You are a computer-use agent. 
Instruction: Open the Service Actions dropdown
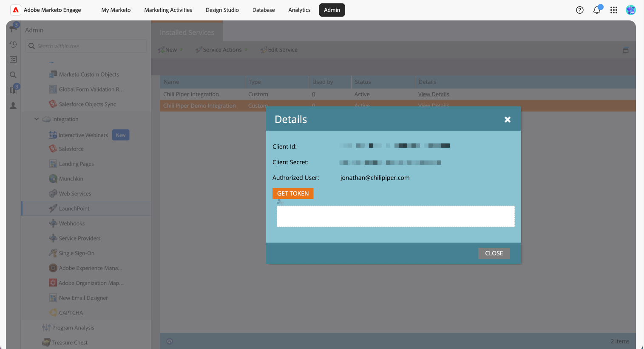coord(222,50)
